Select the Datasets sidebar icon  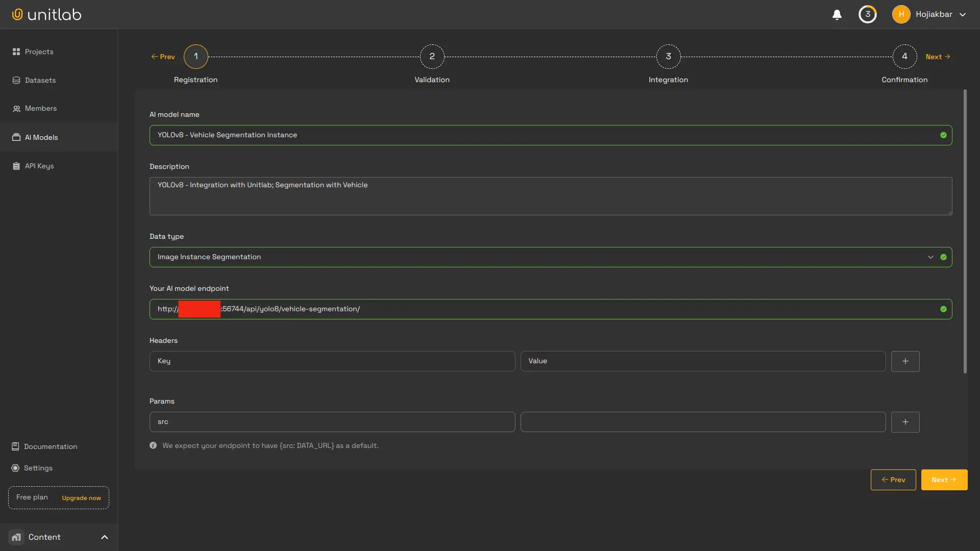coord(39,80)
